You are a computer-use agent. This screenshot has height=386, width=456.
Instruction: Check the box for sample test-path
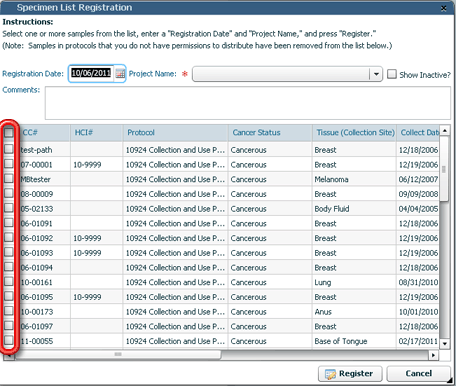[9, 149]
